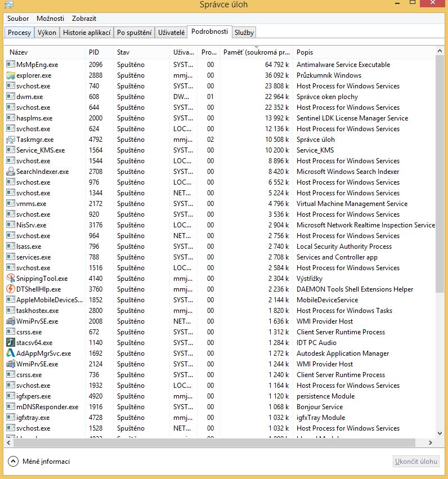Screen dimensions: 448x479
Task: Click the horizontal scrollbar thumb
Action: [214, 442]
